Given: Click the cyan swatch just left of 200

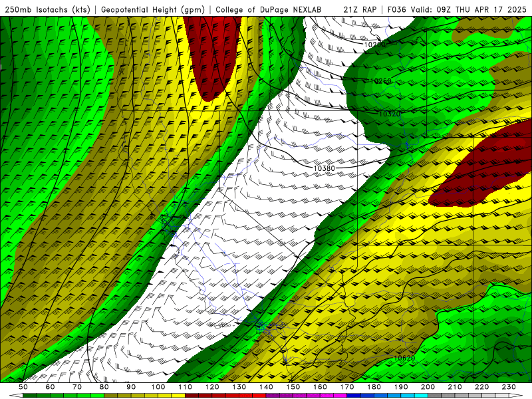Looking at the screenshot, I should tap(421, 396).
